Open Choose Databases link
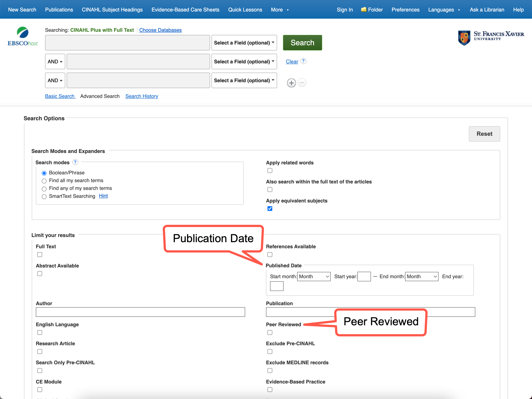This screenshot has width=532, height=399. tap(160, 30)
